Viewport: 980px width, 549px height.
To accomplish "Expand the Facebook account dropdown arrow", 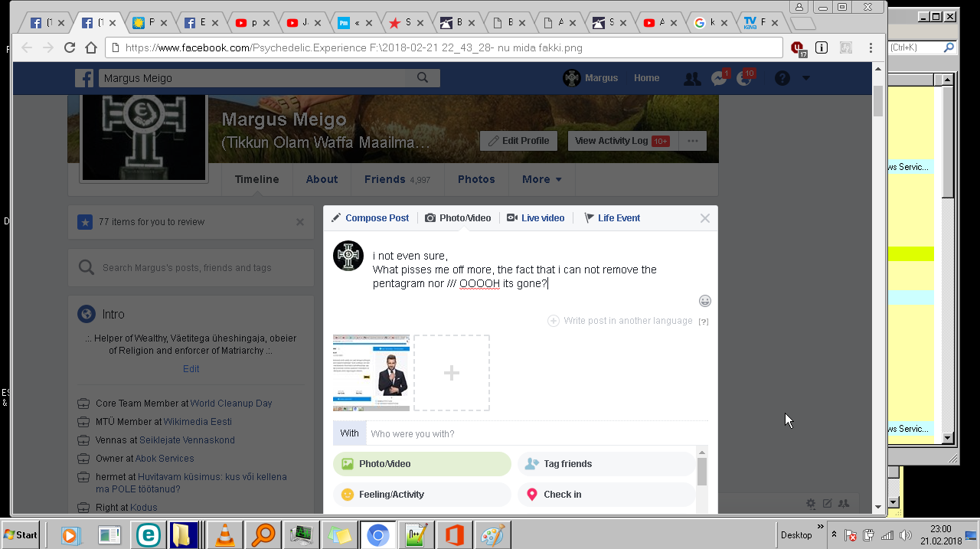I will (805, 78).
